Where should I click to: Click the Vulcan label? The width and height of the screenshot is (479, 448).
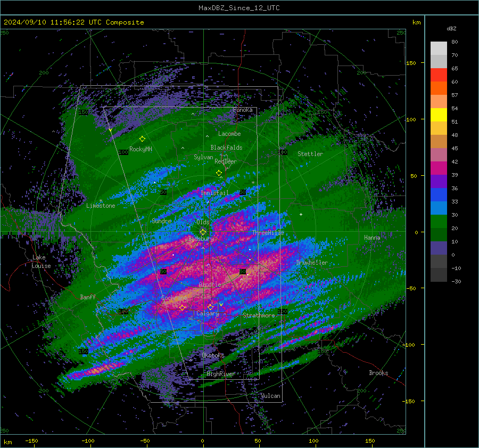click(270, 396)
